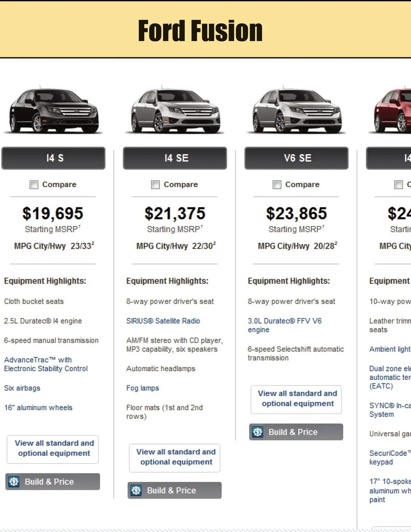Tick the Compare checkbox for I4 S
This screenshot has height=532, width=411.
34,185
